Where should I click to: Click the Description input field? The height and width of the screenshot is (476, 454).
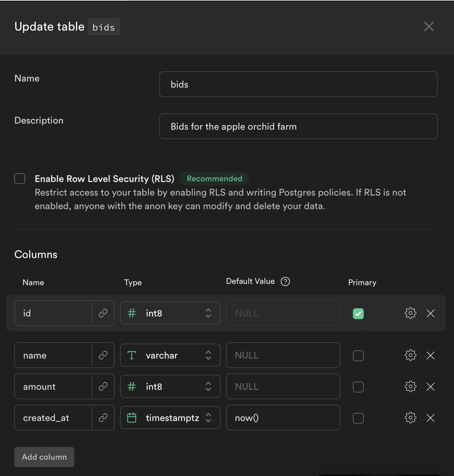pyautogui.click(x=298, y=126)
